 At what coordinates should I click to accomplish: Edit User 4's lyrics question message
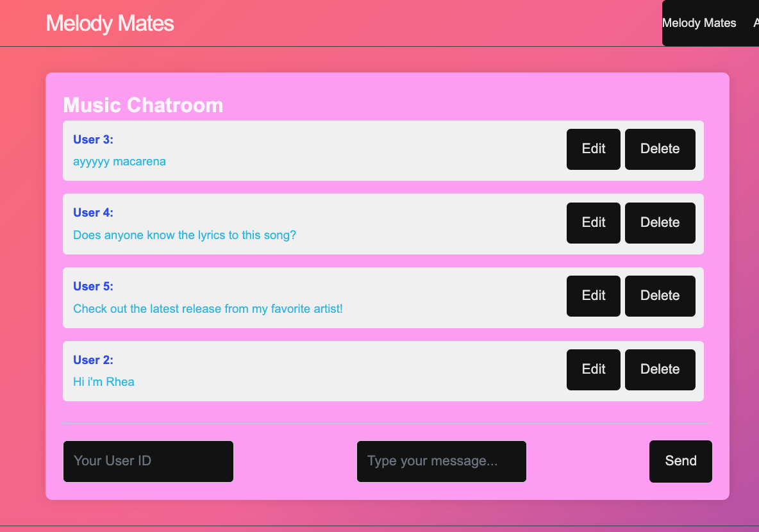tap(594, 222)
